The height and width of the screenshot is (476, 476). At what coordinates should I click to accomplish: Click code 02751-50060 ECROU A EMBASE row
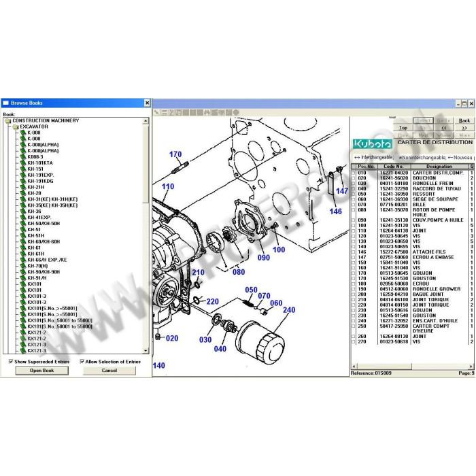pos(412,257)
